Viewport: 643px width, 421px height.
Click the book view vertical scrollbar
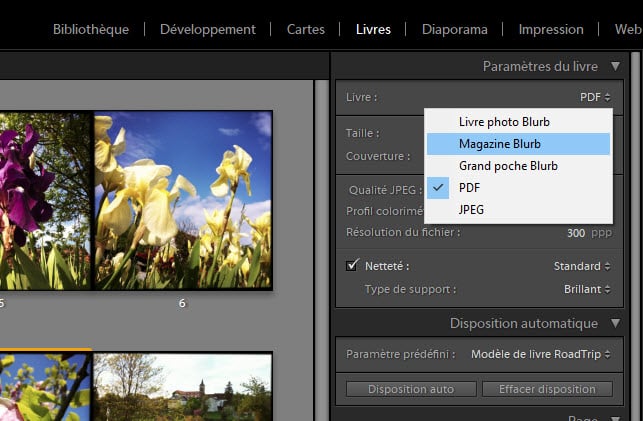click(x=322, y=250)
